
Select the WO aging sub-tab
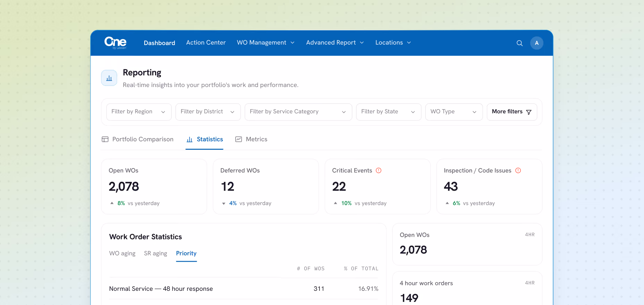coord(122,253)
